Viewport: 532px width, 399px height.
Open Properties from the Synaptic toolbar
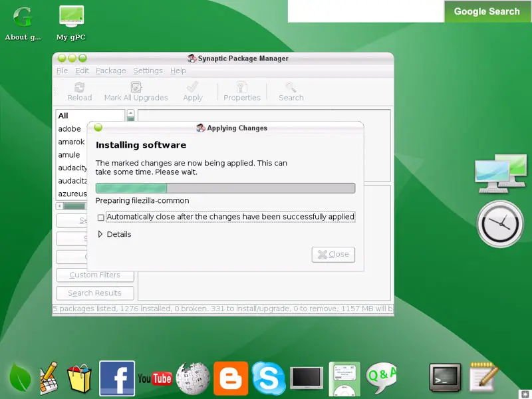(242, 92)
